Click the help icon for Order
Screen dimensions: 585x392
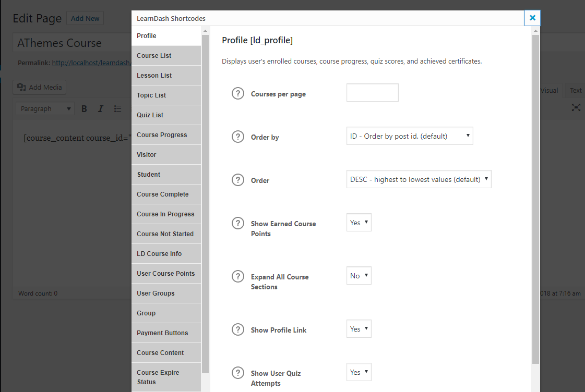click(x=238, y=180)
